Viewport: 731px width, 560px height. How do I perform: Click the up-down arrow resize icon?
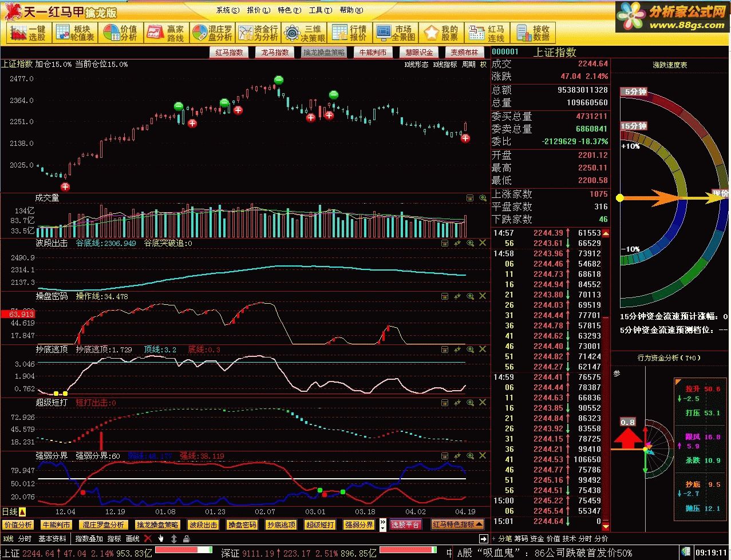(174, 538)
